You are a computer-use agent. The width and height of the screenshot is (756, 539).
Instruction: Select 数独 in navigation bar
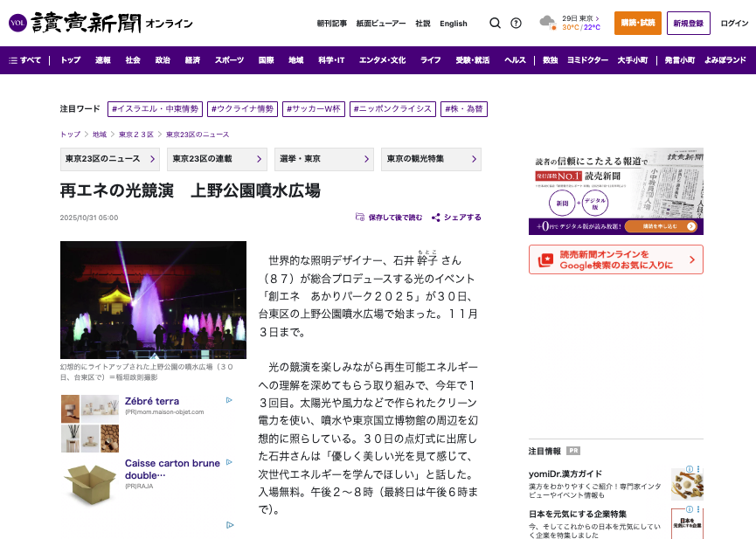click(x=550, y=60)
